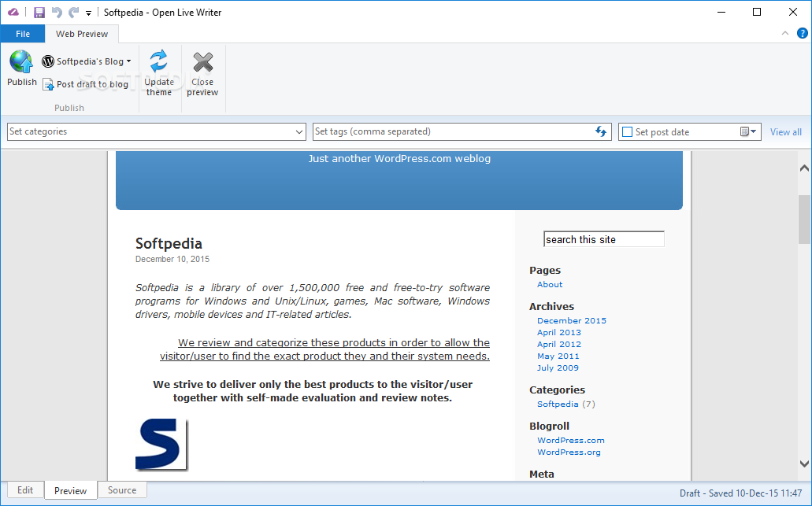Click the Publish globe icon

tap(21, 61)
